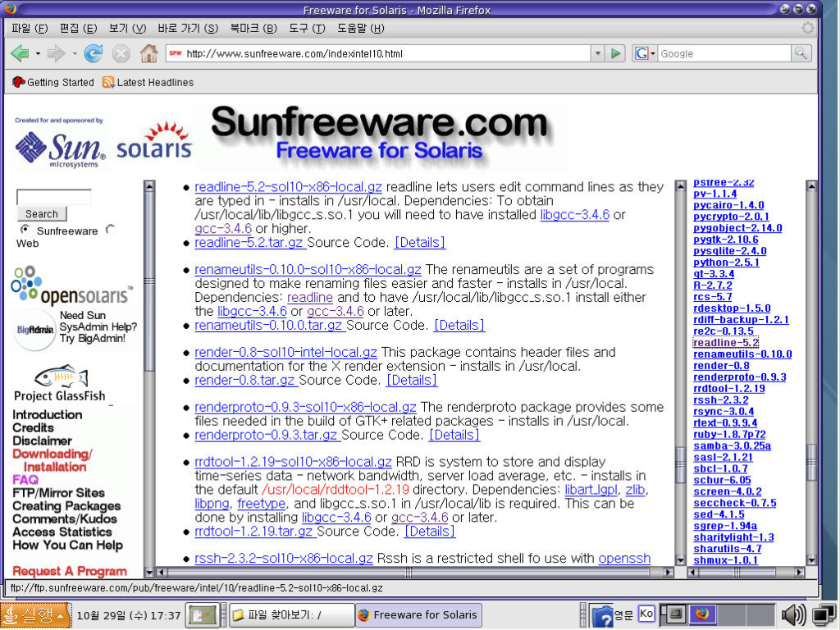
Task: Click Request A Program link
Action: [x=70, y=571]
